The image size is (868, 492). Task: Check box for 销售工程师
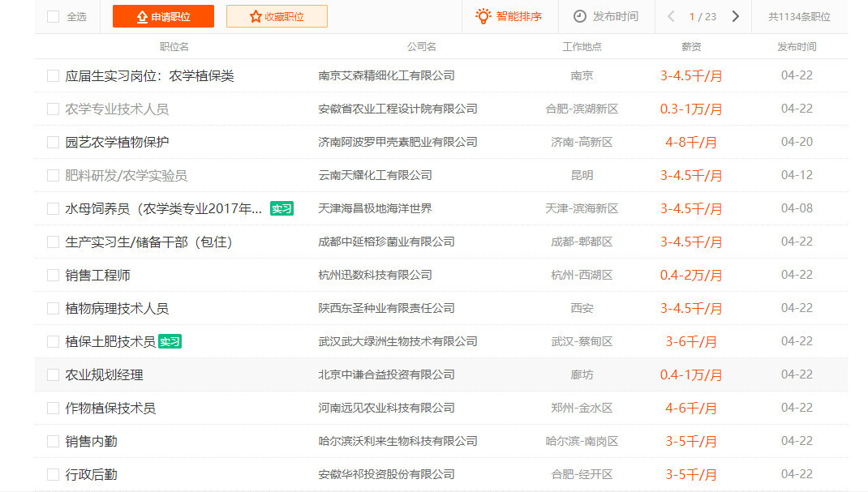54,275
